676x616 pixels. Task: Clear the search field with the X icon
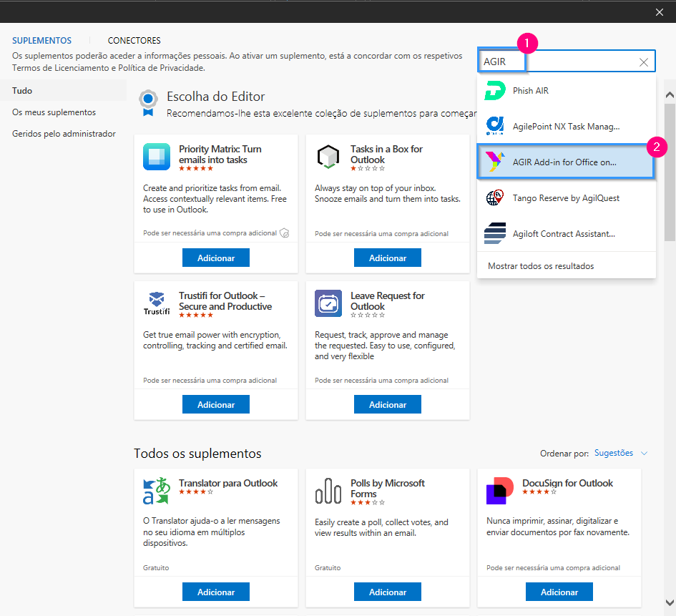click(643, 62)
